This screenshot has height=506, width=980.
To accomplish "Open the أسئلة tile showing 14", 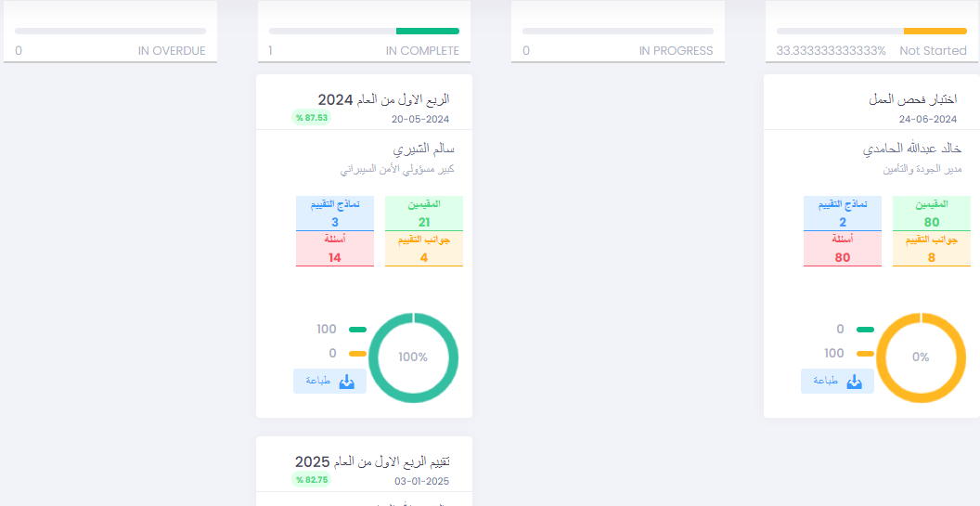I will coord(335,249).
